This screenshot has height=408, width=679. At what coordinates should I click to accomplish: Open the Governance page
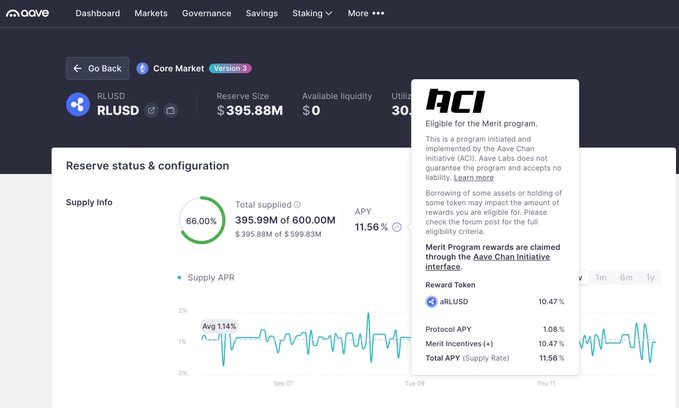point(206,14)
